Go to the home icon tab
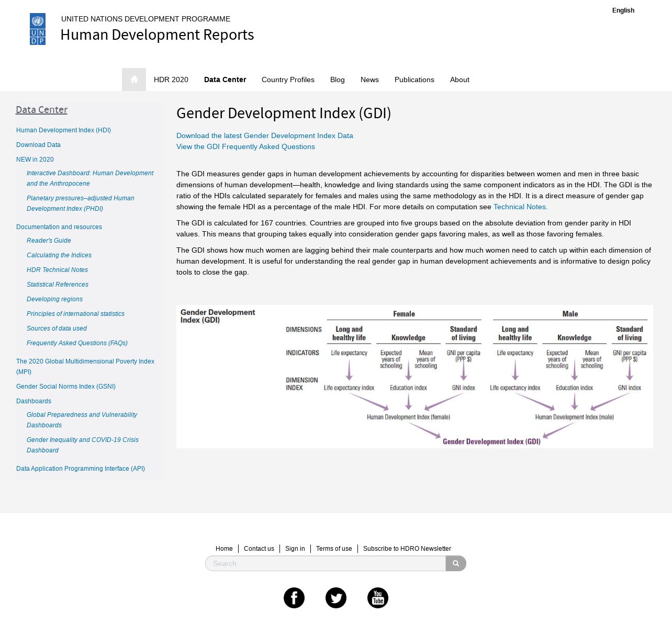Viewport: 672px width, 624px height. point(134,80)
